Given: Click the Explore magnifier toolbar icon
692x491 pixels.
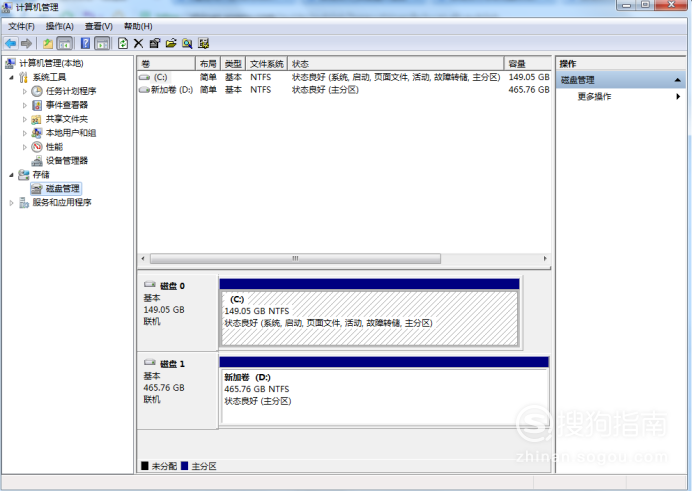Looking at the screenshot, I should pos(187,43).
